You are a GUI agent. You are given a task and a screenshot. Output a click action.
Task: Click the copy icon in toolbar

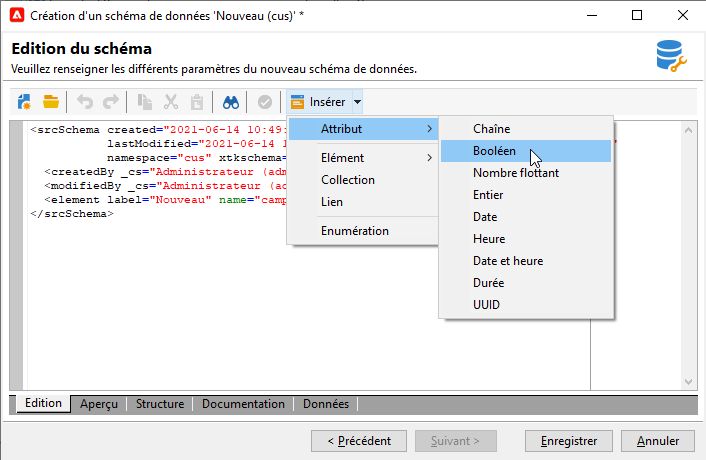click(145, 102)
